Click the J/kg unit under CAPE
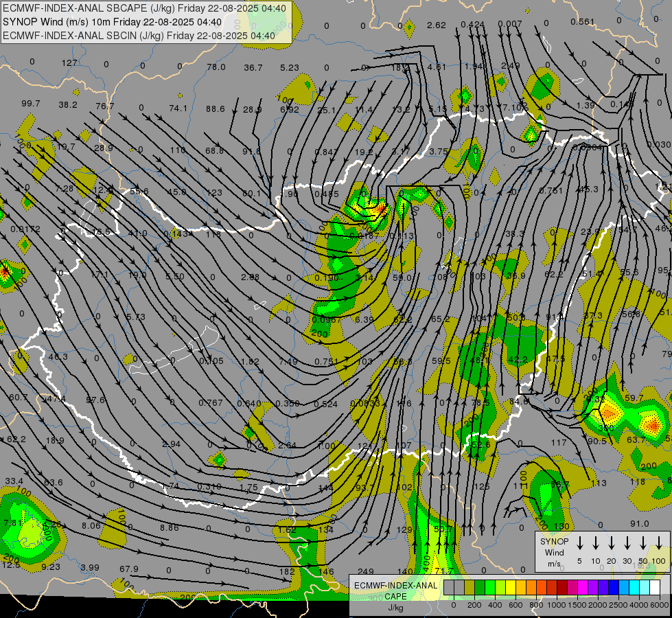 395,608
